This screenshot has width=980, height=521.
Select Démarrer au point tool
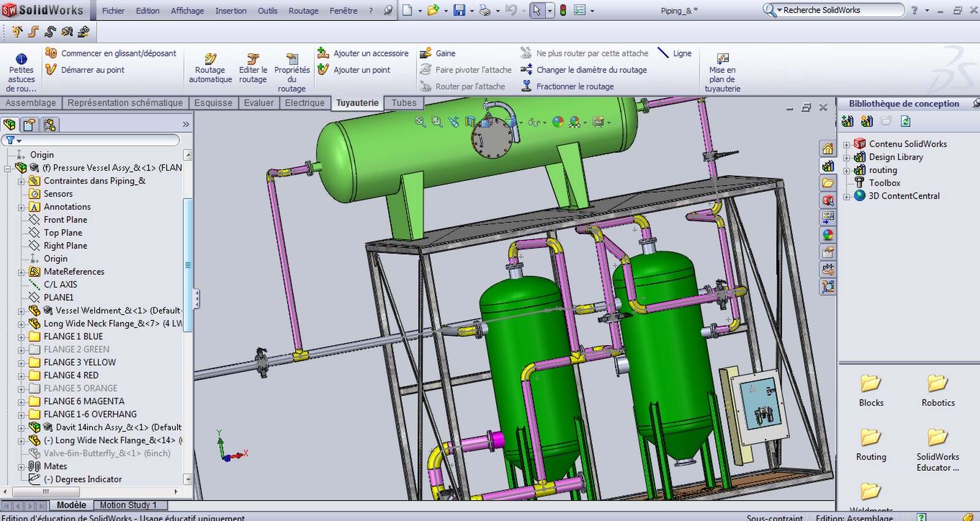(x=85, y=70)
